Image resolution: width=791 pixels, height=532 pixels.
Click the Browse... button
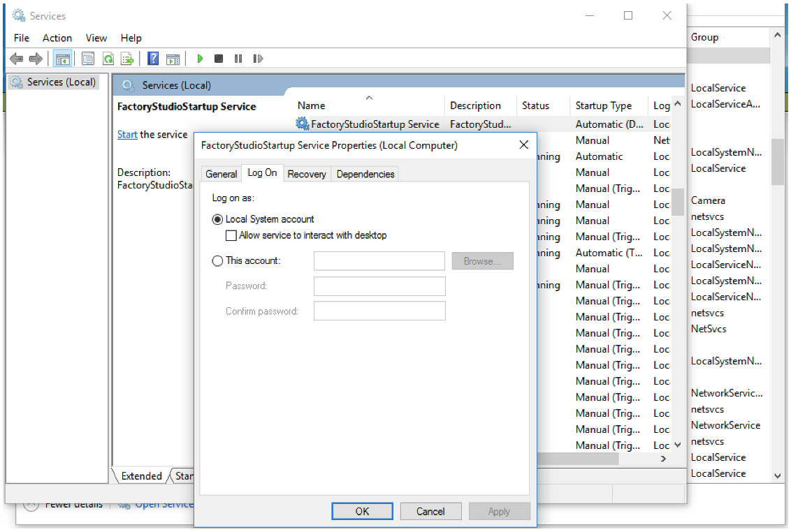click(x=482, y=260)
